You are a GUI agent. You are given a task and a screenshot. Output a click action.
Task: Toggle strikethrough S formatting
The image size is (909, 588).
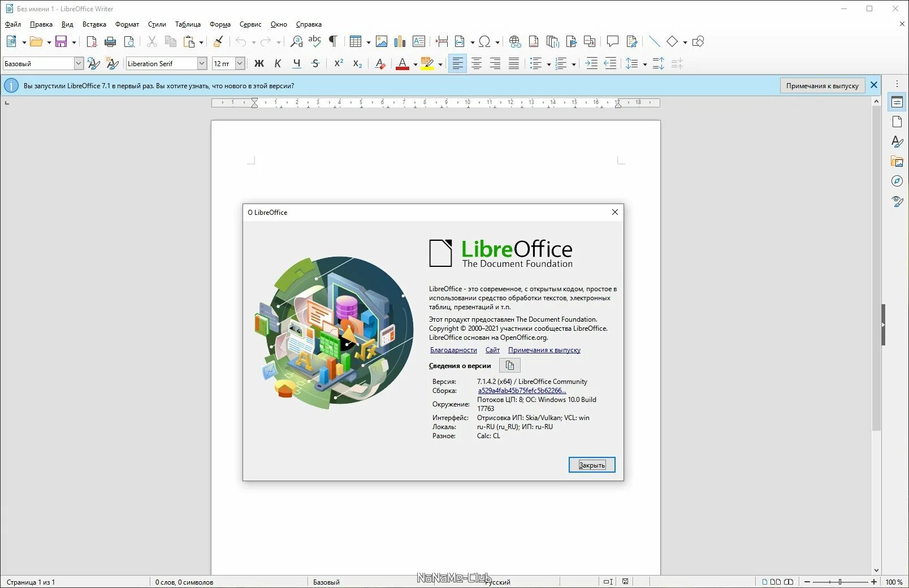(x=315, y=63)
